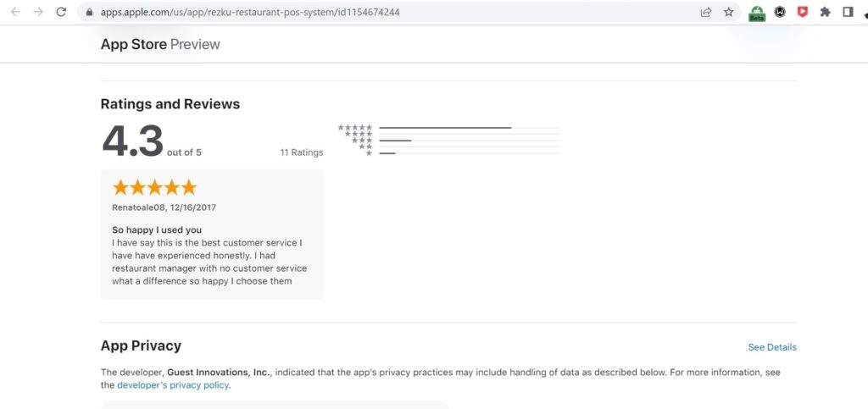This screenshot has width=868, height=409.
Task: Click the browser back arrow
Action: [x=15, y=12]
